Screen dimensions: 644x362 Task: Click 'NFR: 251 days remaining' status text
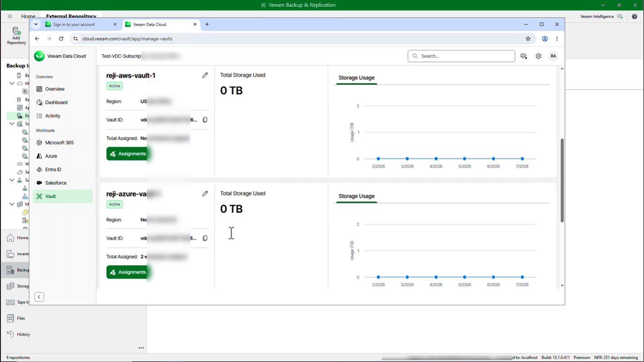(616, 357)
